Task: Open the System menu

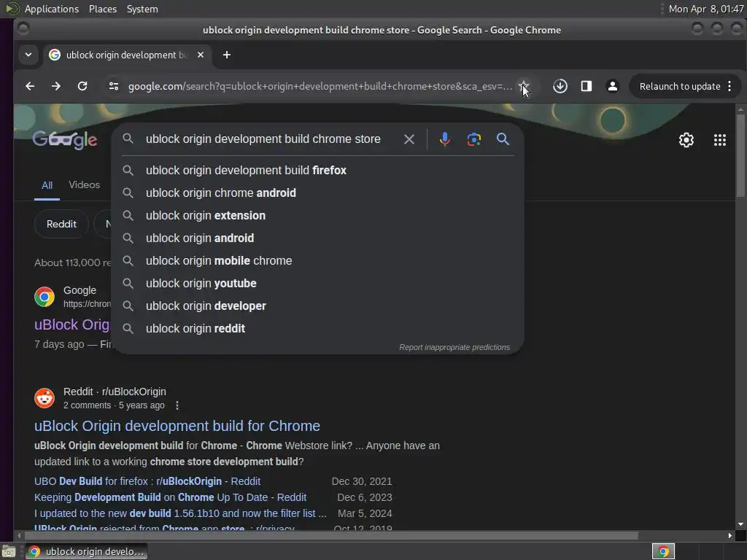Action: [142, 9]
